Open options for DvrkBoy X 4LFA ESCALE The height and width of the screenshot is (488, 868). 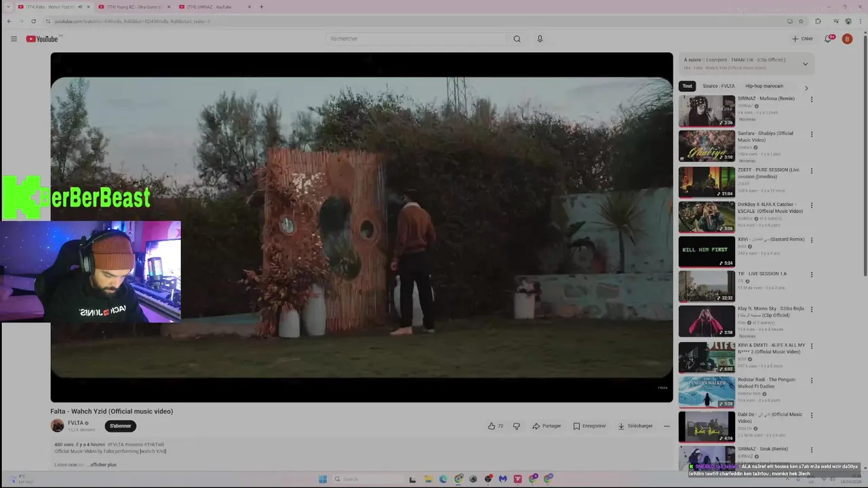click(811, 205)
